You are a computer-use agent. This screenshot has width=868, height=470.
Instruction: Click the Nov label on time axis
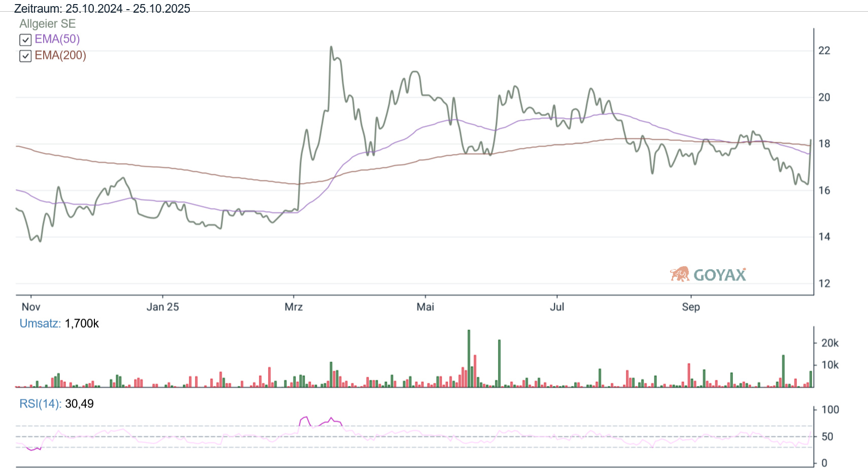tap(31, 307)
